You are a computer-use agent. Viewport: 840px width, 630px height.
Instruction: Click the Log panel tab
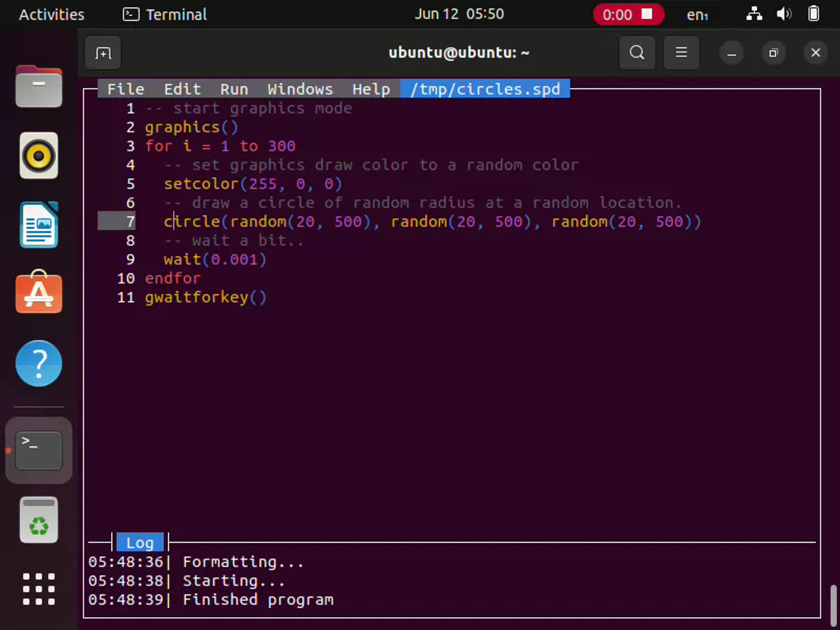(x=140, y=542)
